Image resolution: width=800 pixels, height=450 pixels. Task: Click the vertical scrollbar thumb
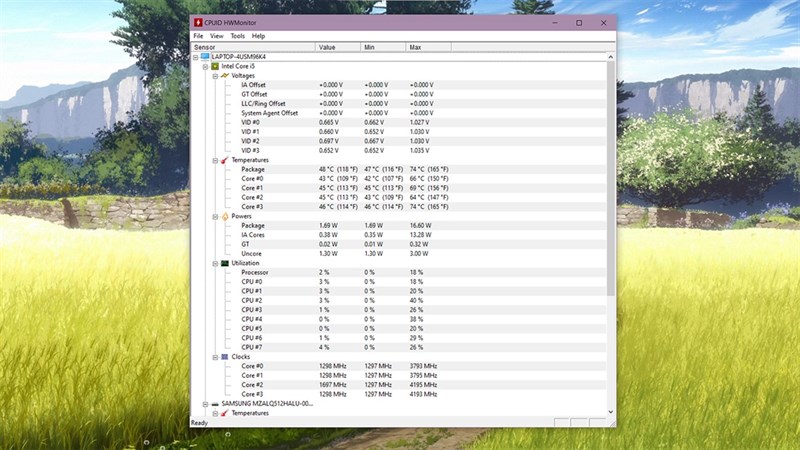pyautogui.click(x=611, y=179)
